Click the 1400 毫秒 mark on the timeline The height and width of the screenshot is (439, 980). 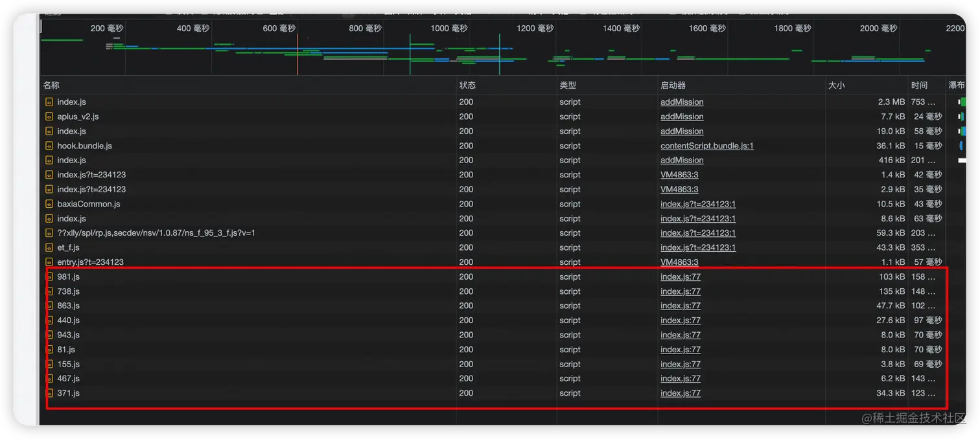(621, 28)
